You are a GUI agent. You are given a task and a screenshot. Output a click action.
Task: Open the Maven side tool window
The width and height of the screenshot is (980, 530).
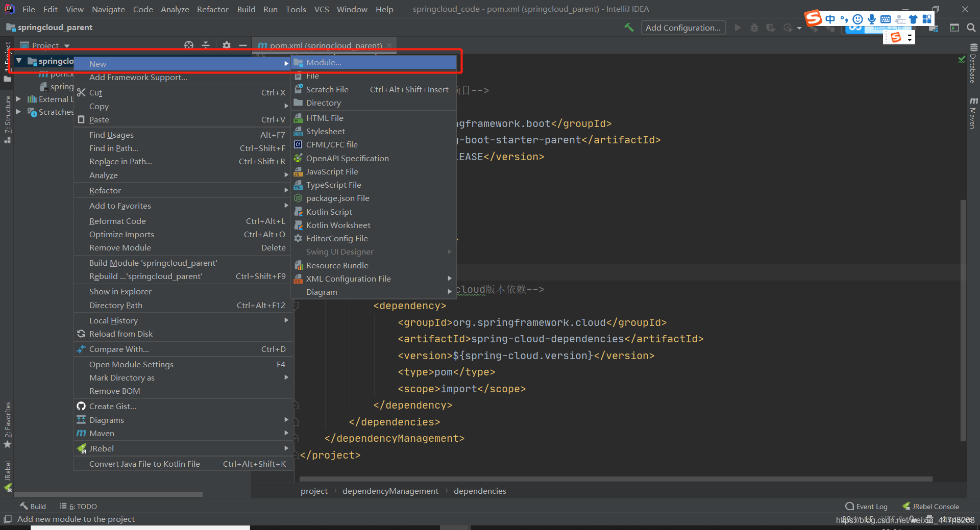click(x=973, y=113)
